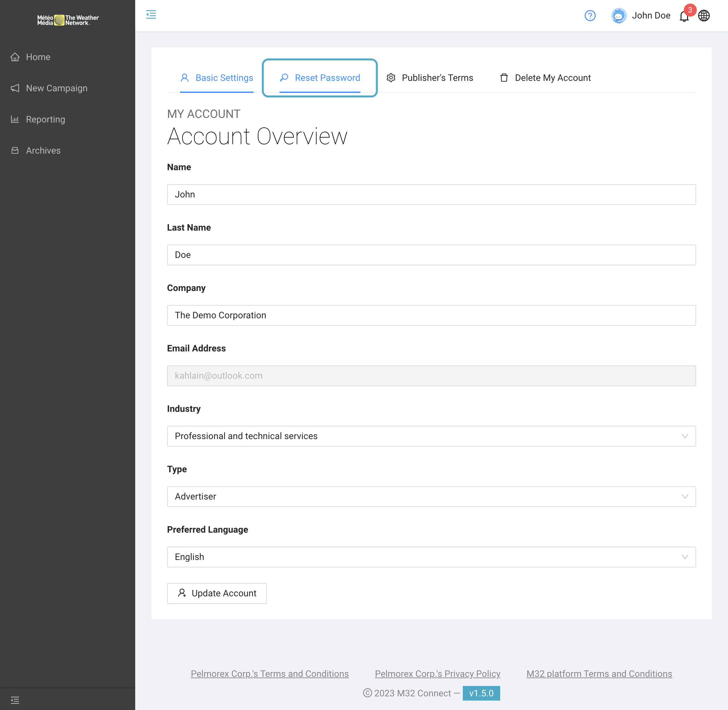Click the Type dropdown chevron arrow

(685, 496)
